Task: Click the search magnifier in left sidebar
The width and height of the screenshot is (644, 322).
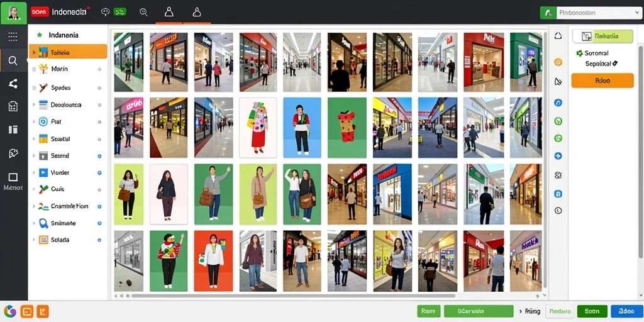Action: coord(13,61)
